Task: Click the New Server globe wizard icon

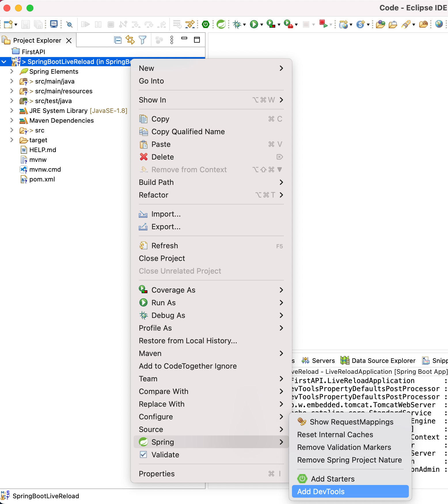Action: pos(343,24)
